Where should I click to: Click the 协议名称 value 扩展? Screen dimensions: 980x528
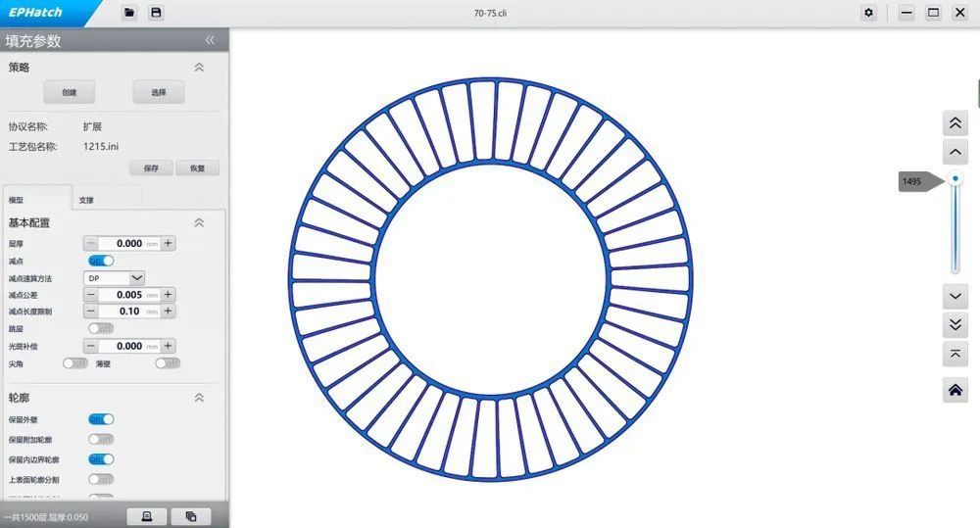point(92,126)
